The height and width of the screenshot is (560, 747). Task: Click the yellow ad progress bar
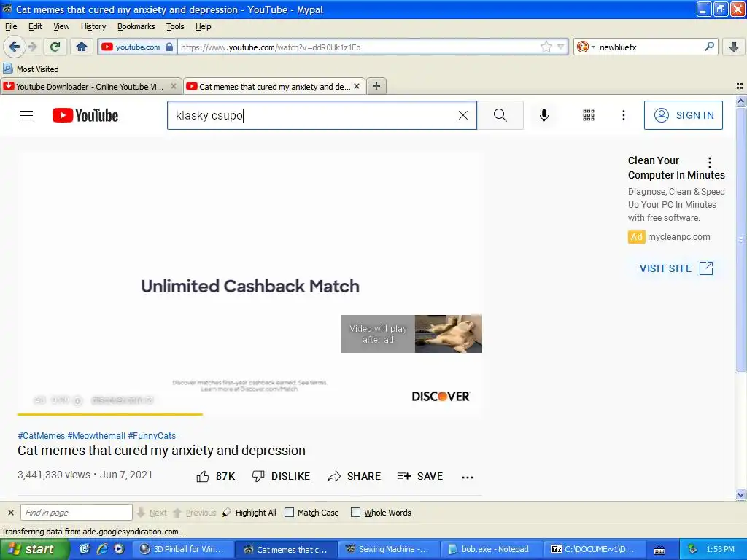pos(110,414)
